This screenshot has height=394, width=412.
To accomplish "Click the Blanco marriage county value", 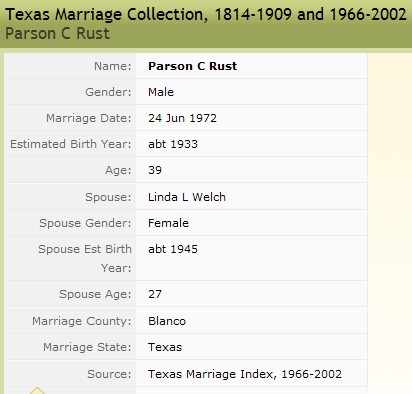I will 167,321.
